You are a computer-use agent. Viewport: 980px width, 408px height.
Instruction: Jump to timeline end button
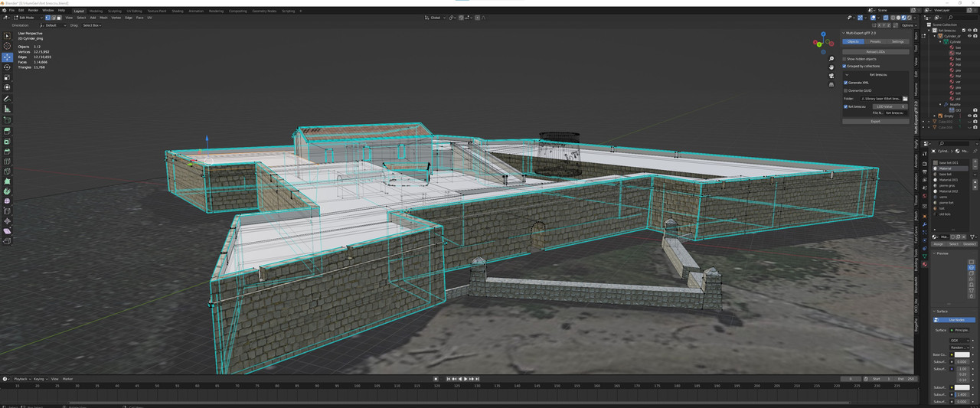coord(477,379)
